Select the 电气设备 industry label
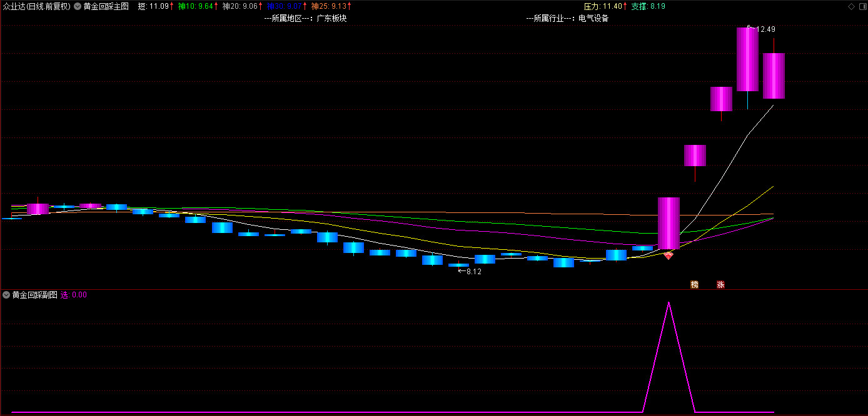Viewport: 868px width, 416px height. coord(593,18)
